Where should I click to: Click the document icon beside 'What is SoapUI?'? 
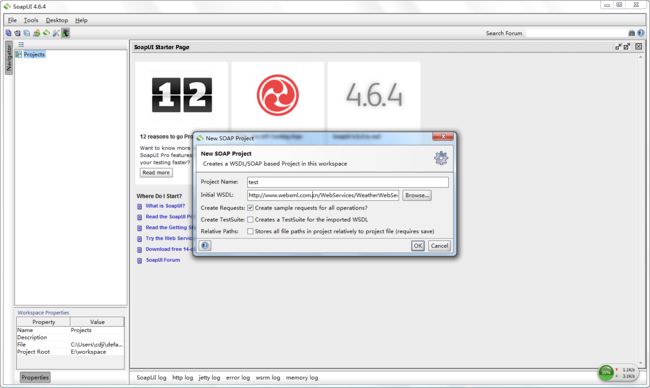click(140, 206)
